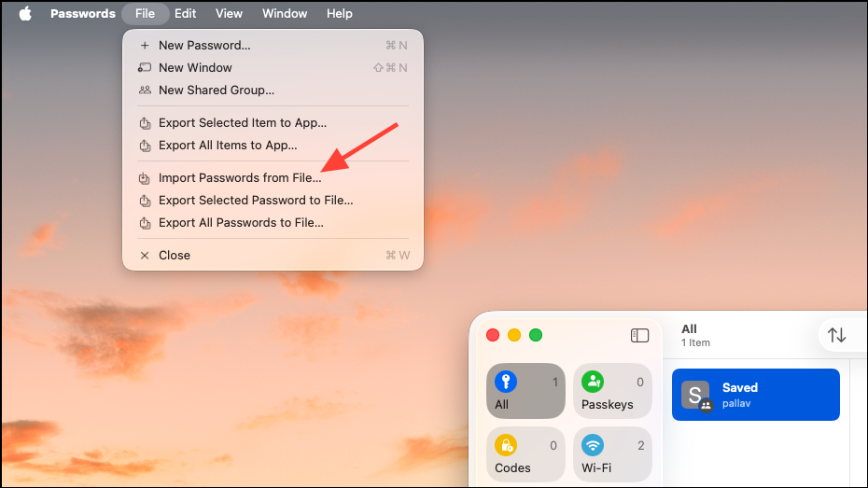Click the blue Wi-Fi signal icon
Image resolution: width=868 pixels, height=488 pixels.
pyautogui.click(x=593, y=445)
